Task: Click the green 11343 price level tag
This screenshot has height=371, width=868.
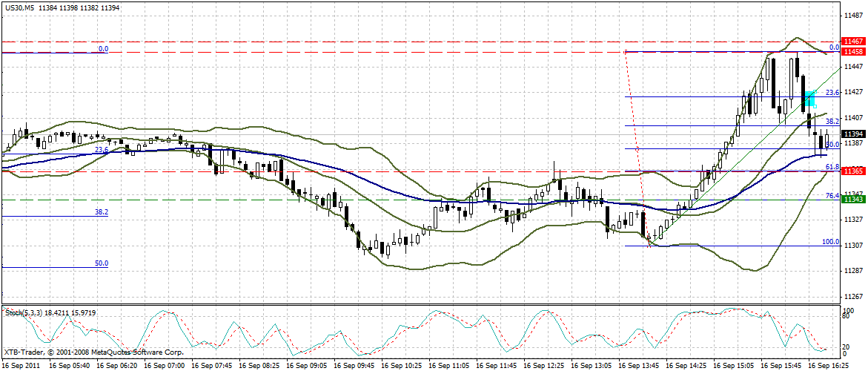Action: pos(853,200)
